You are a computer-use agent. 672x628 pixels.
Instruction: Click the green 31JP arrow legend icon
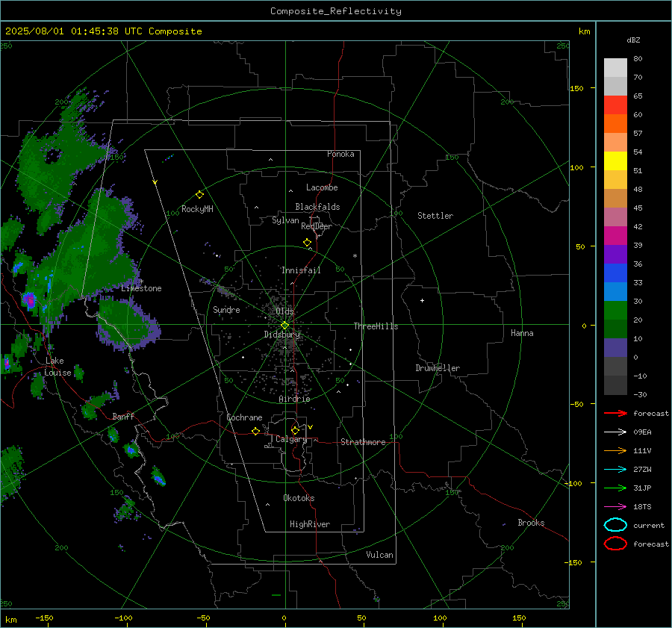pos(615,488)
